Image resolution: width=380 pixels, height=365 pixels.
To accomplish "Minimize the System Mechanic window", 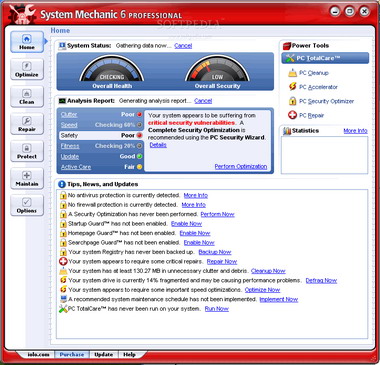I will point(335,12).
